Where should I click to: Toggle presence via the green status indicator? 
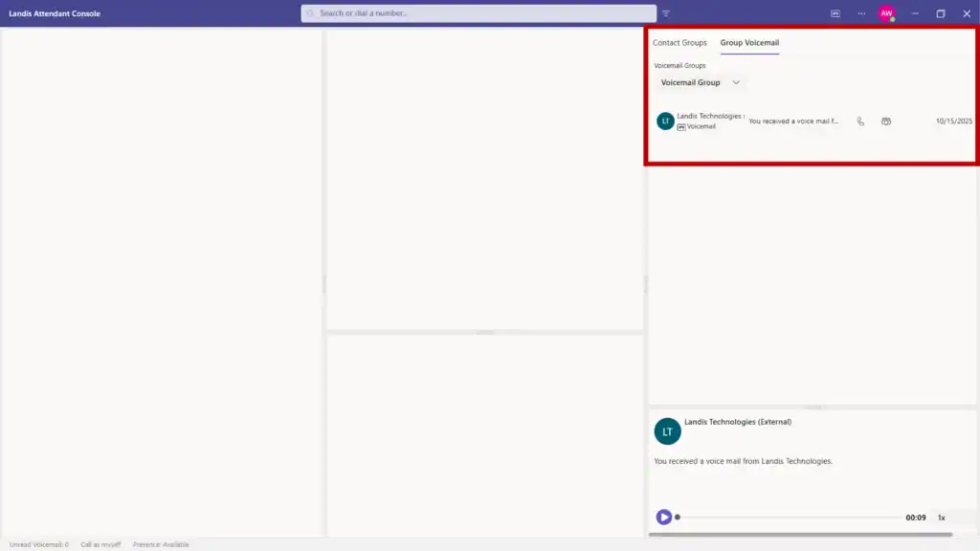pos(893,19)
